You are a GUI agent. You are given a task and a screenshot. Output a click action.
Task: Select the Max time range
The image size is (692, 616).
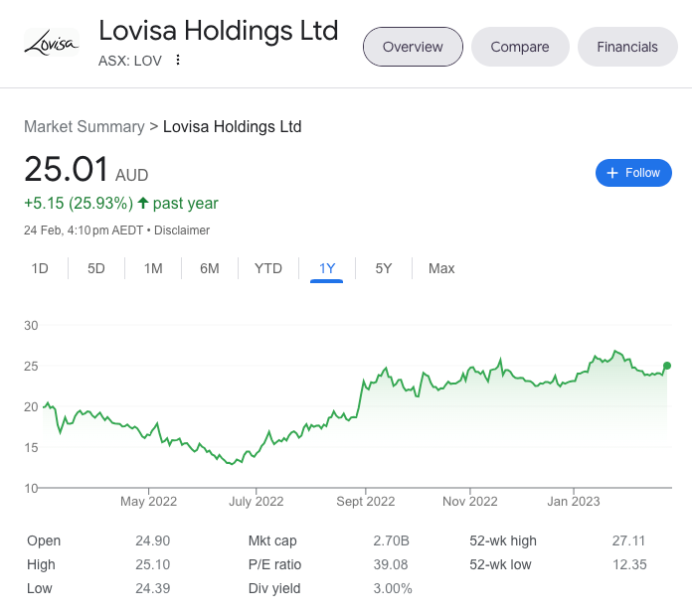[441, 268]
